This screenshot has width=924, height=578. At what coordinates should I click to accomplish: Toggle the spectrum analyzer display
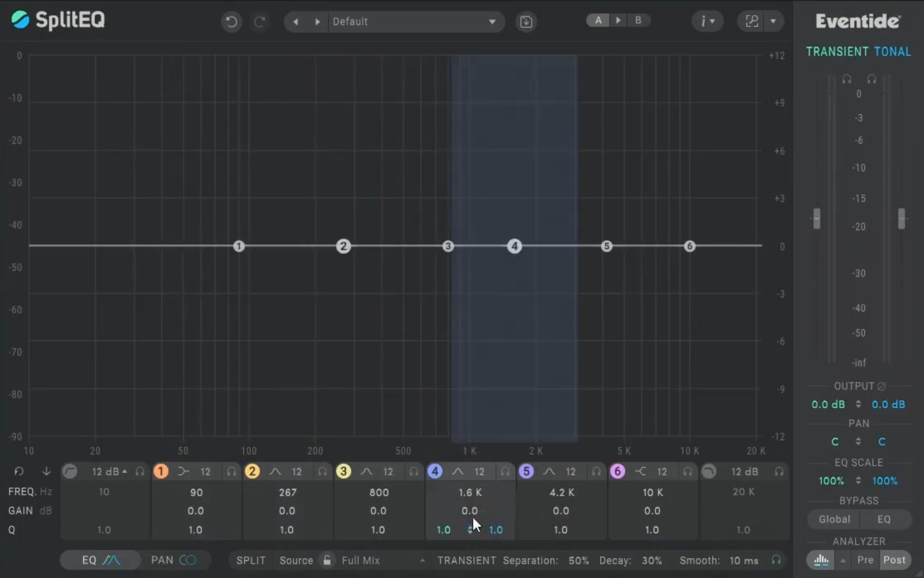(821, 560)
